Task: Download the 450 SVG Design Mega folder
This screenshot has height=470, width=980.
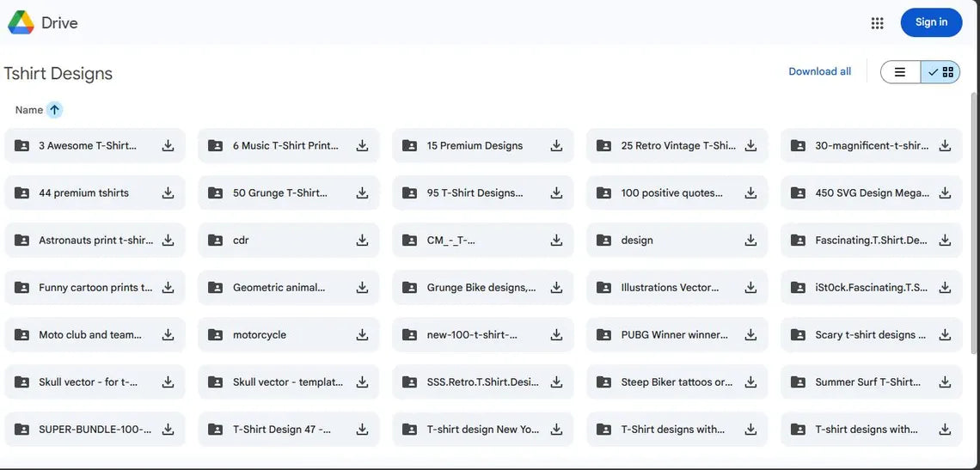Action: (945, 193)
